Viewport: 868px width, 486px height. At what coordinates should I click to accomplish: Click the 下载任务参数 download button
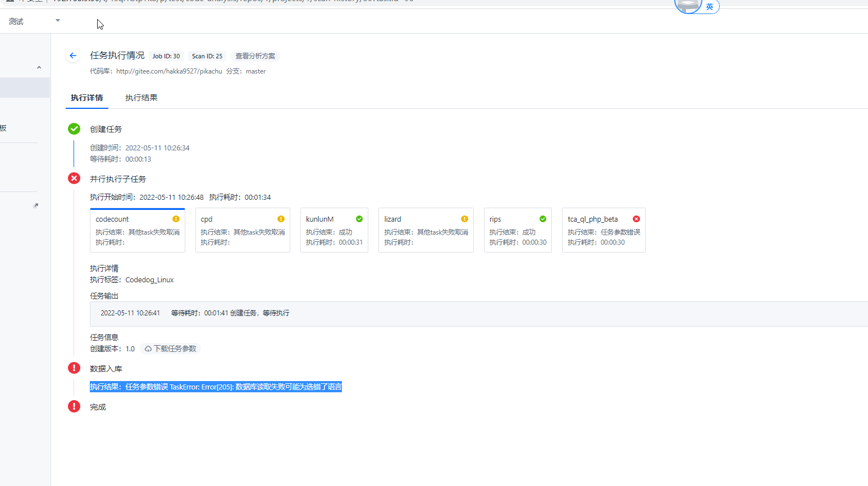[171, 349]
